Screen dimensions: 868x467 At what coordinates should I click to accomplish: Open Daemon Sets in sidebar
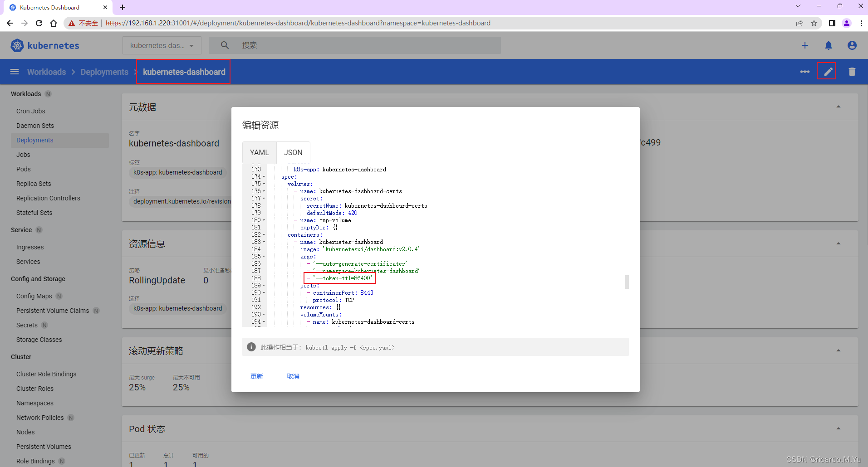coord(35,126)
